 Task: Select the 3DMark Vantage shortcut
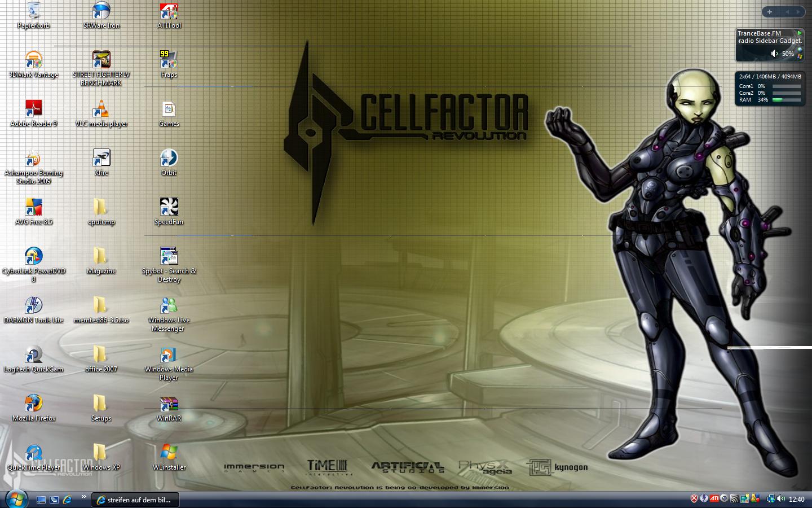coord(34,64)
